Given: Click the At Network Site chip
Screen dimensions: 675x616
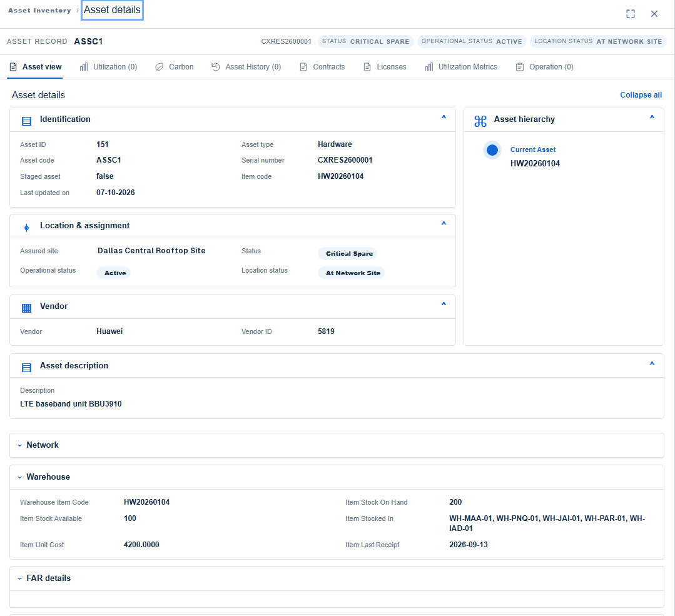Looking at the screenshot, I should pyautogui.click(x=352, y=273).
